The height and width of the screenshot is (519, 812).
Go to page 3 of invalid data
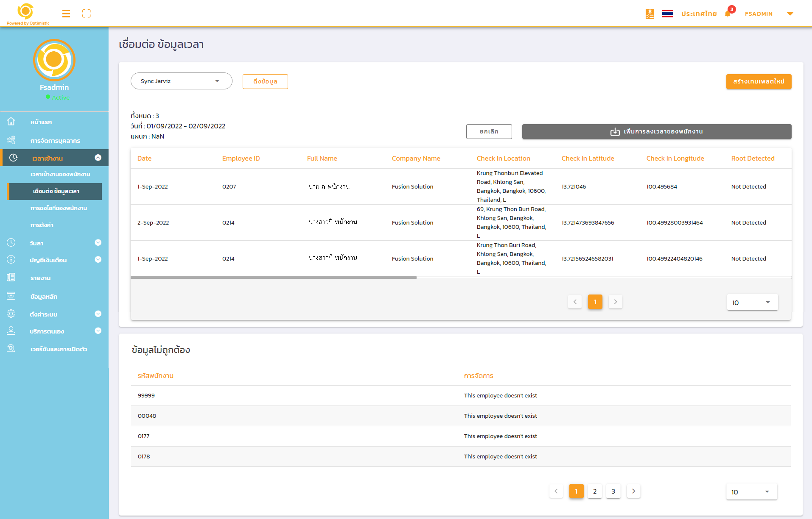coord(613,491)
